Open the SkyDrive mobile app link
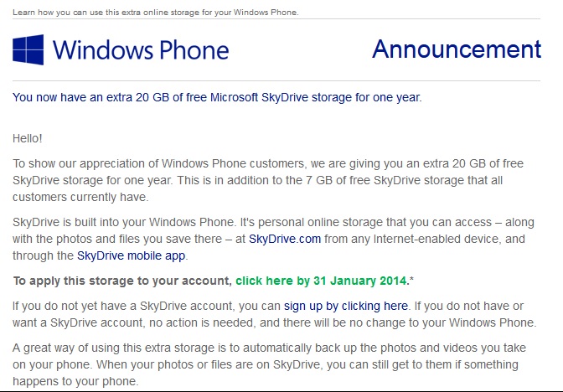 pos(131,255)
